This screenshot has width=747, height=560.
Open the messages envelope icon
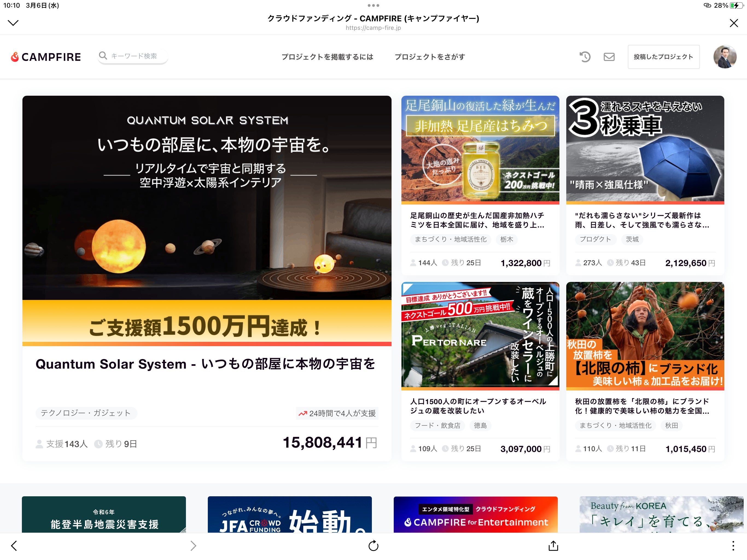609,57
